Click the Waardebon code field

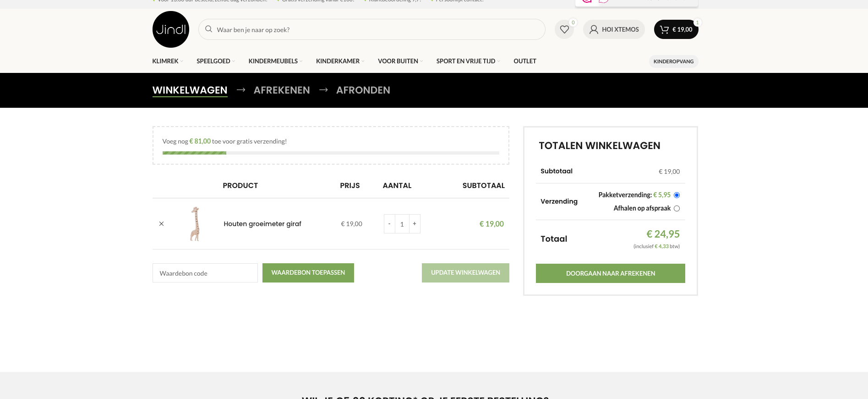(205, 273)
